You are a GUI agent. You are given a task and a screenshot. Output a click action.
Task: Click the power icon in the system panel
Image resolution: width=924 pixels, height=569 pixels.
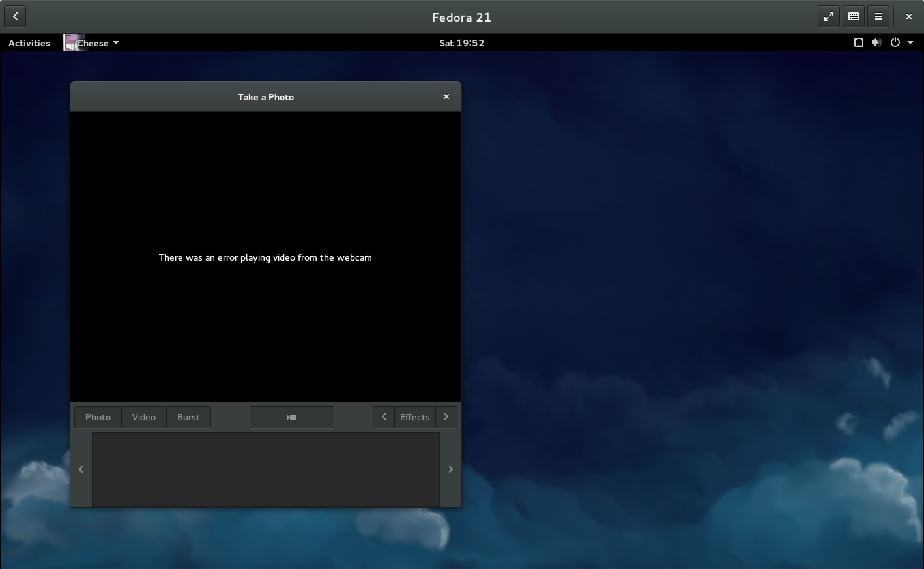click(x=895, y=43)
